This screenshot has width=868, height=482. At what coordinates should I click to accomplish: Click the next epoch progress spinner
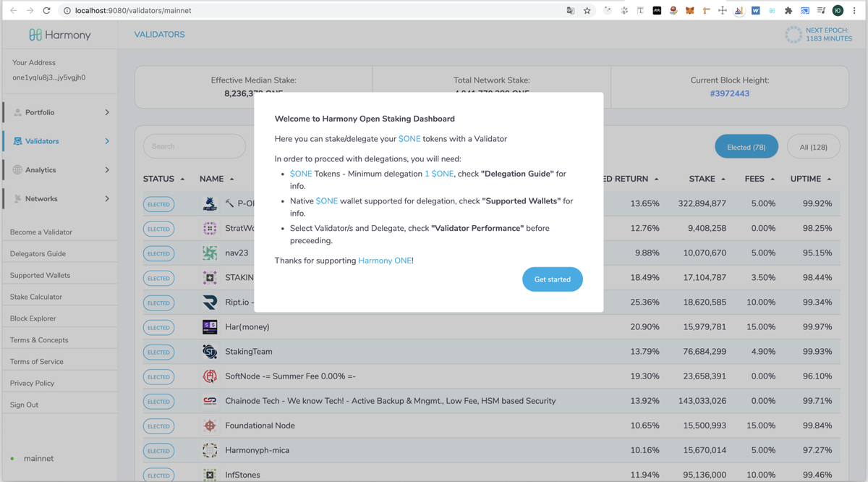793,35
